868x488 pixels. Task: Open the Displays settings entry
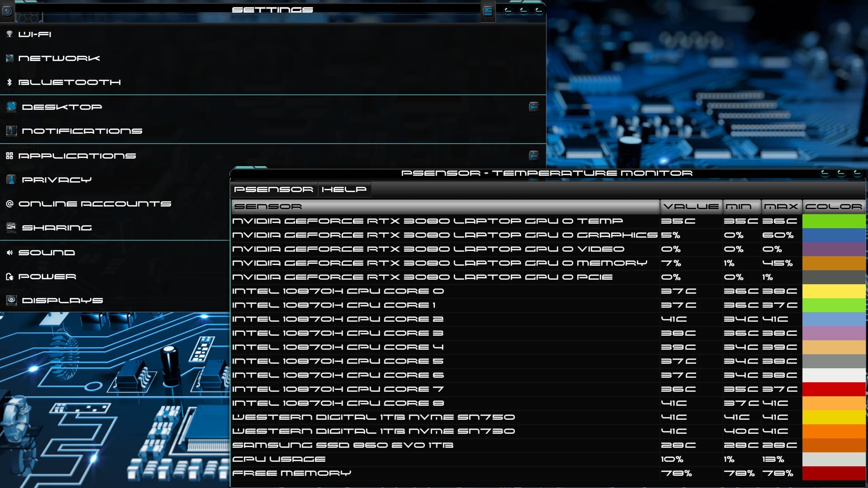coord(115,300)
